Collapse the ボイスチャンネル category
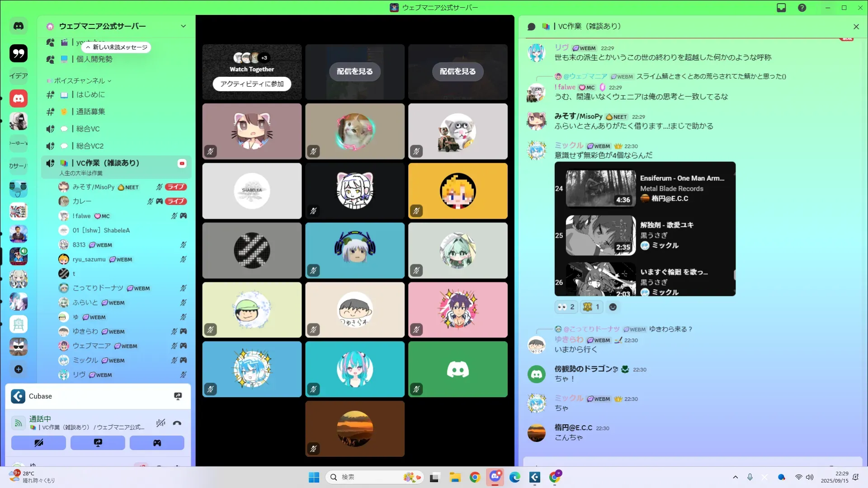The width and height of the screenshot is (868, 488). [x=80, y=81]
